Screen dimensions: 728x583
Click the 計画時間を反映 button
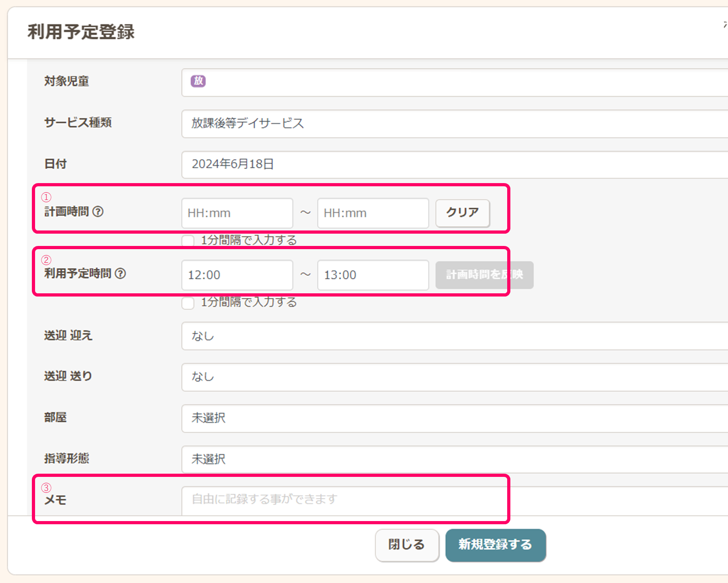point(484,275)
